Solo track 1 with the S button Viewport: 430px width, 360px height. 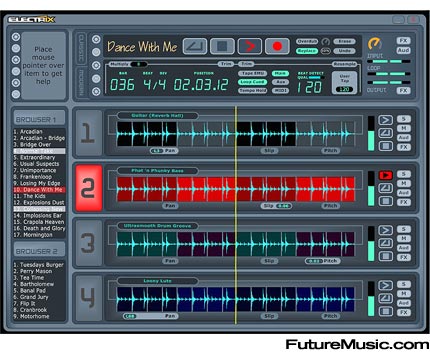[404, 119]
